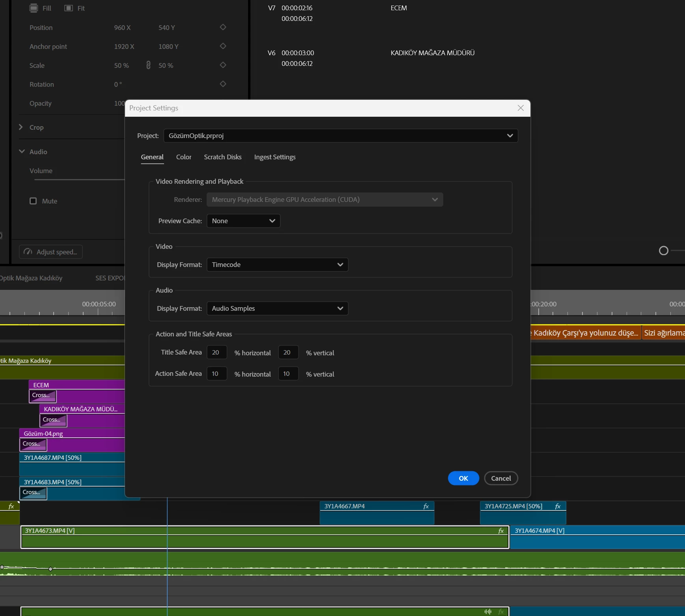This screenshot has height=616, width=685.
Task: Toggle Anchor point keyframe diamond
Action: (223, 46)
